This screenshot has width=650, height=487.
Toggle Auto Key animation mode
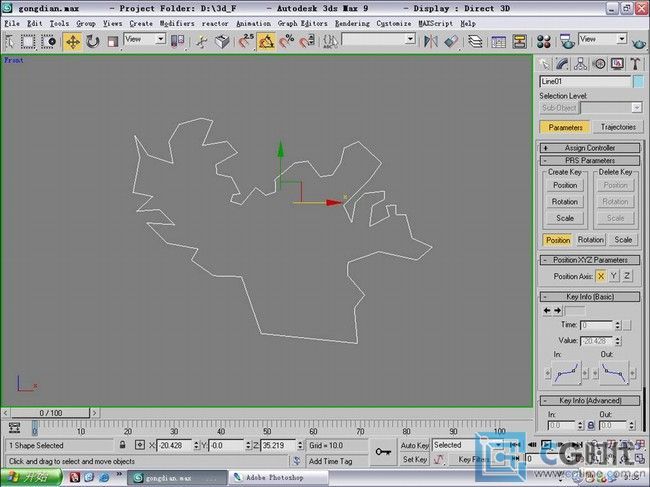pyautogui.click(x=415, y=445)
